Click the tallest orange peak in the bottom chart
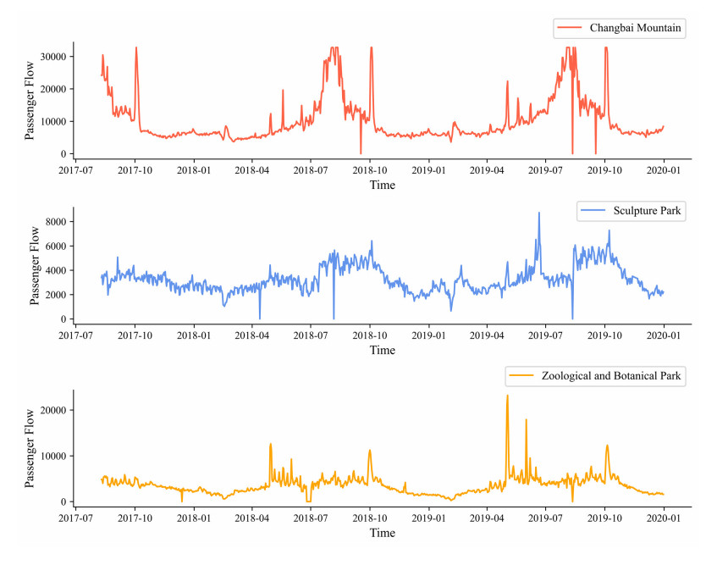The width and height of the screenshot is (728, 565). [x=507, y=396]
